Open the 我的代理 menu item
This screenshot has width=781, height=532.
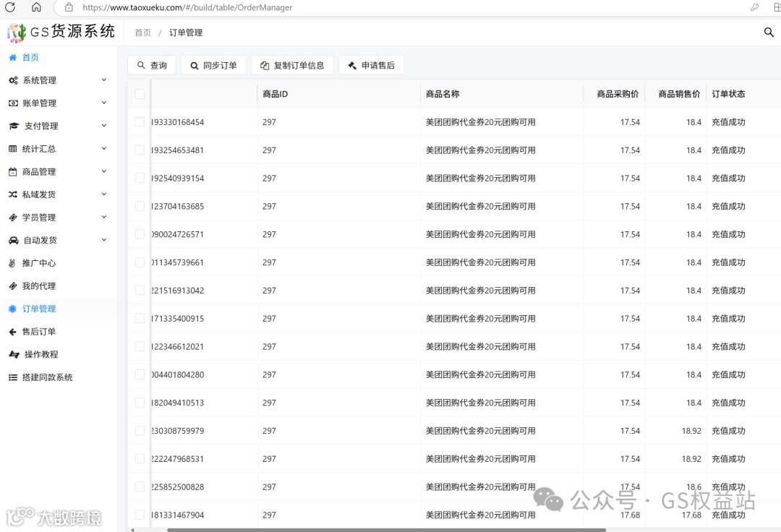pos(59,286)
